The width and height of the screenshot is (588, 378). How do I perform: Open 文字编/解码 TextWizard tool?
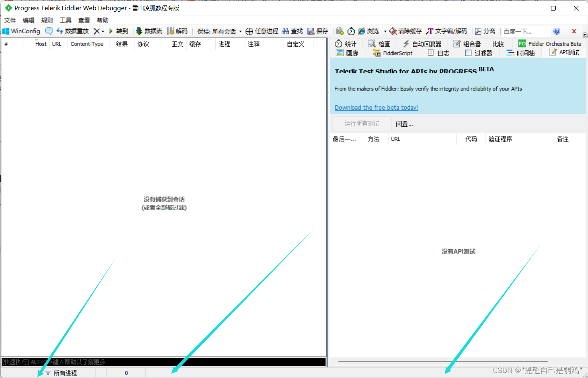pyautogui.click(x=447, y=31)
